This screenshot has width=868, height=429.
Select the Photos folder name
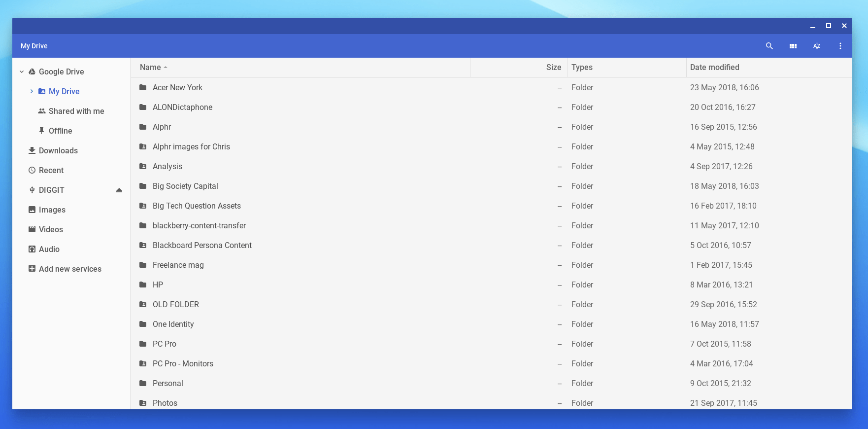tap(165, 403)
